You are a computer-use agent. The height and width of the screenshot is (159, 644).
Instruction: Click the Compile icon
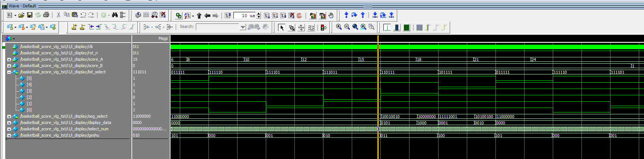pyautogui.click(x=138, y=15)
